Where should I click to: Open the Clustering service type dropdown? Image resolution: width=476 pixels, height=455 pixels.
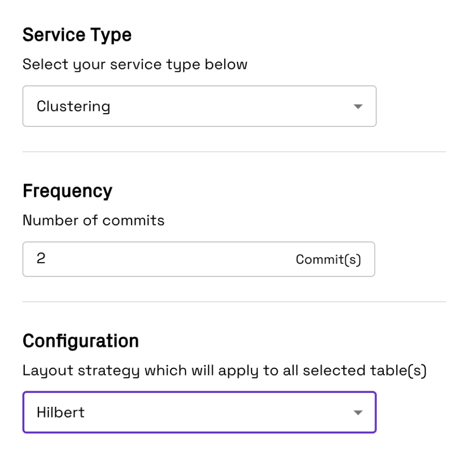click(x=199, y=106)
